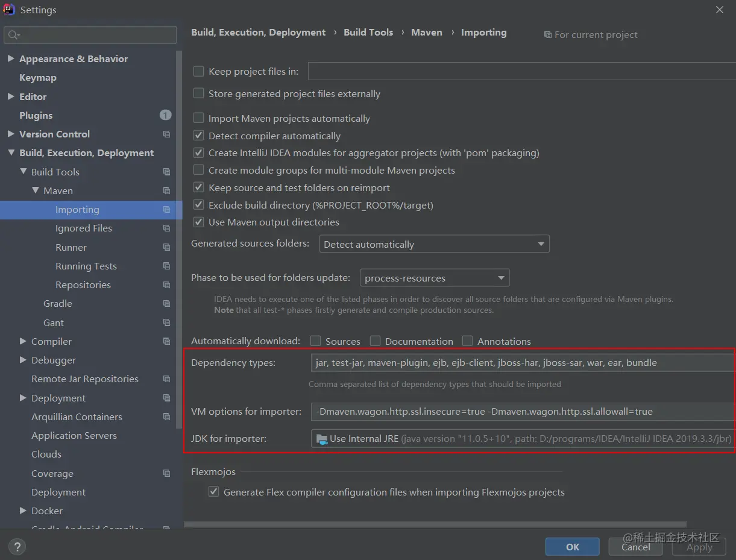Toggle Create IntelliJ IDEA modules for aggregator projects
The height and width of the screenshot is (560, 736).
[198, 153]
